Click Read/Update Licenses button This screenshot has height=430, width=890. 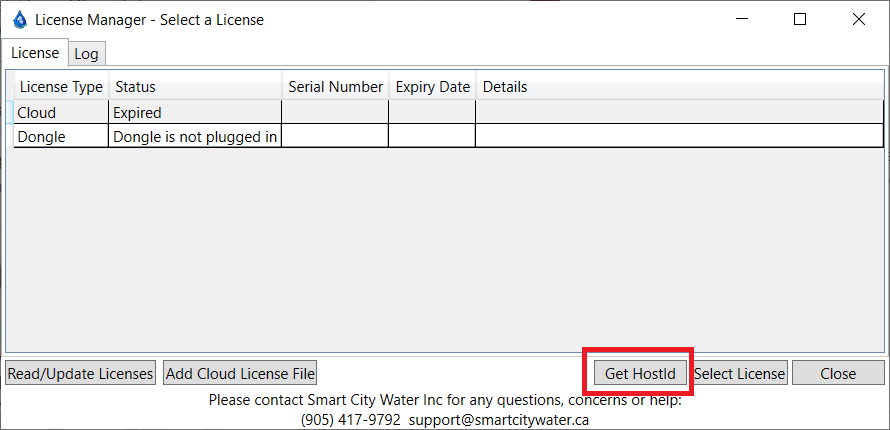(80, 374)
